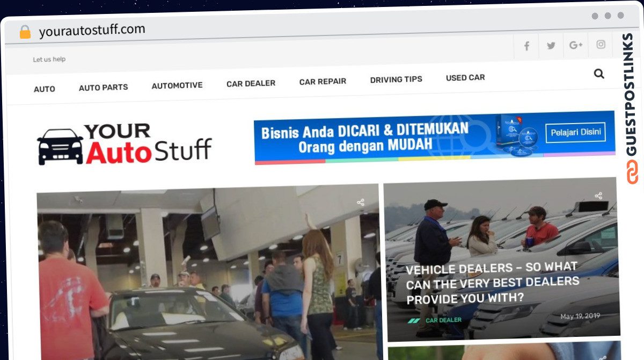Open the Facebook social link
This screenshot has height=360, width=644.
tap(526, 46)
